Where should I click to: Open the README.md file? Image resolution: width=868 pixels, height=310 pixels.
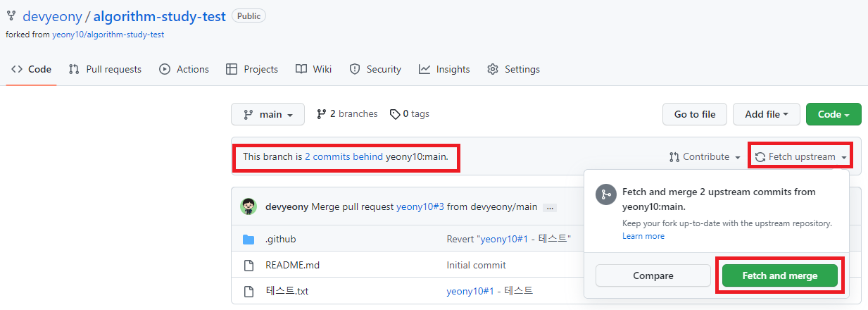pos(292,265)
